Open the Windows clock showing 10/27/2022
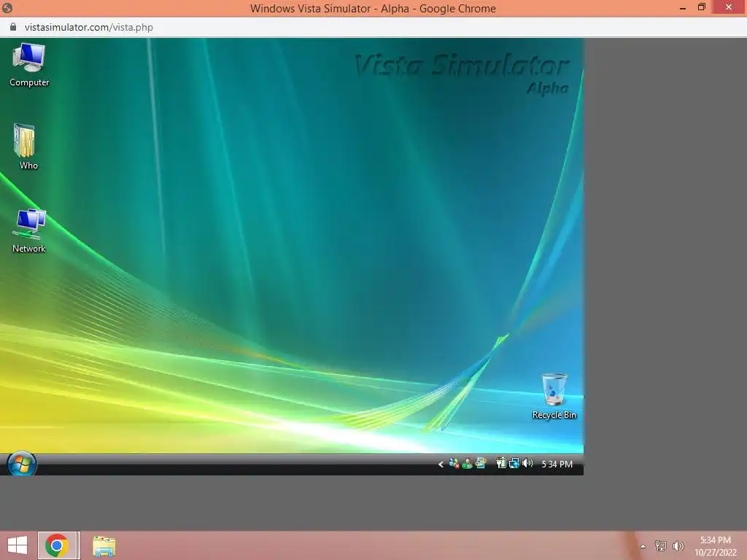 click(x=715, y=546)
